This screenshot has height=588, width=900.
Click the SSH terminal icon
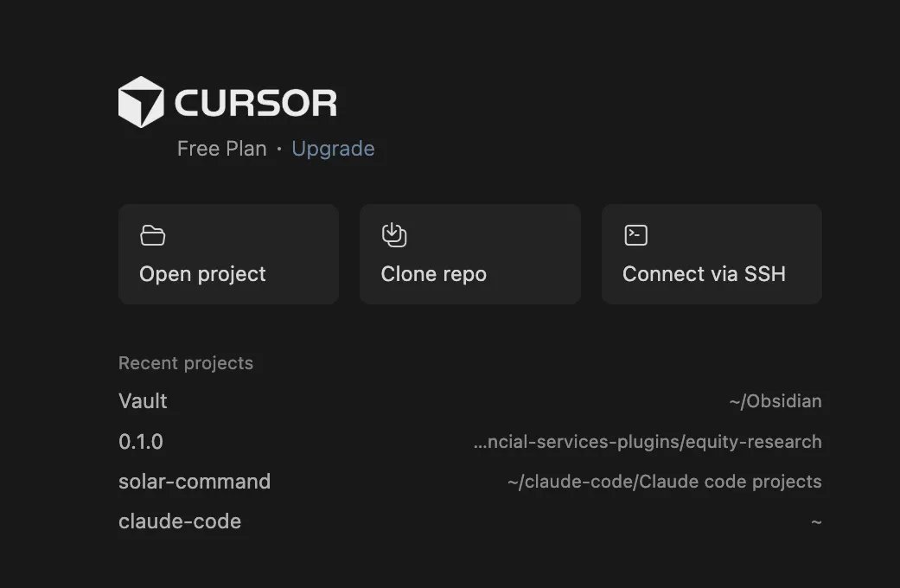coord(636,235)
